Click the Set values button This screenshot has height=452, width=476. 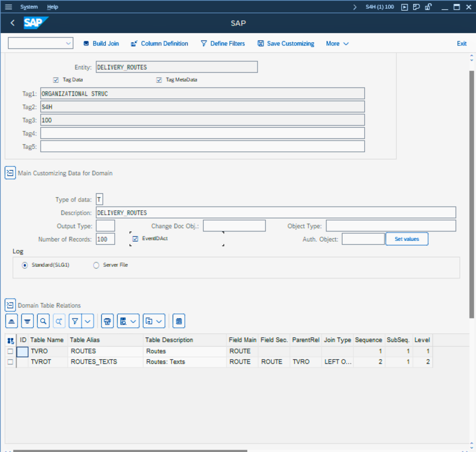(x=407, y=239)
